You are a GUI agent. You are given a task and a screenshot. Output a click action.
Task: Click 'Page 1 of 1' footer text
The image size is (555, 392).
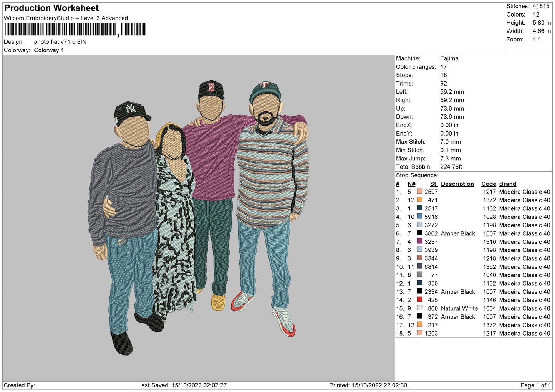(535, 385)
